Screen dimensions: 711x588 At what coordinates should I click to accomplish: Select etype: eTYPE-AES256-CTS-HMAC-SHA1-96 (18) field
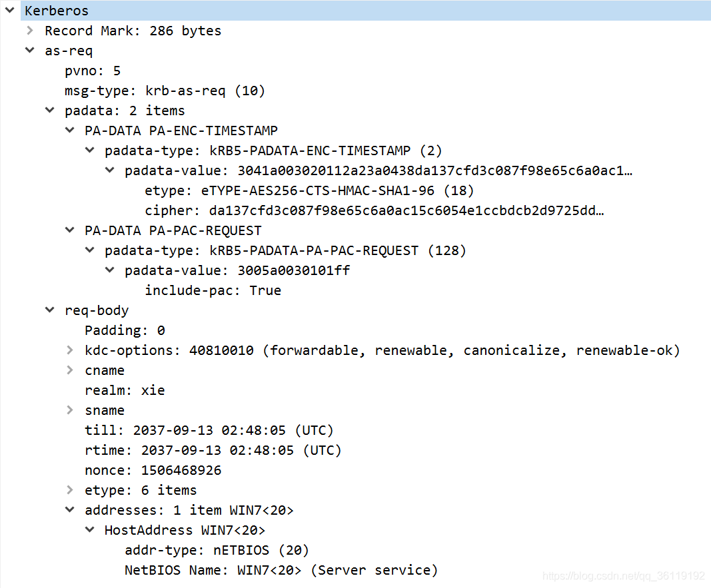(309, 190)
